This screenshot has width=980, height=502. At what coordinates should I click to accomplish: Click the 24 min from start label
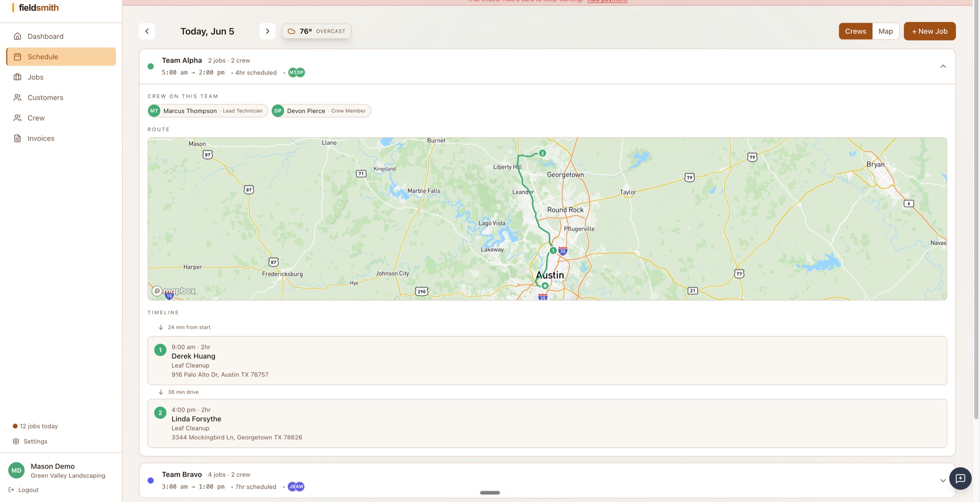coord(189,327)
